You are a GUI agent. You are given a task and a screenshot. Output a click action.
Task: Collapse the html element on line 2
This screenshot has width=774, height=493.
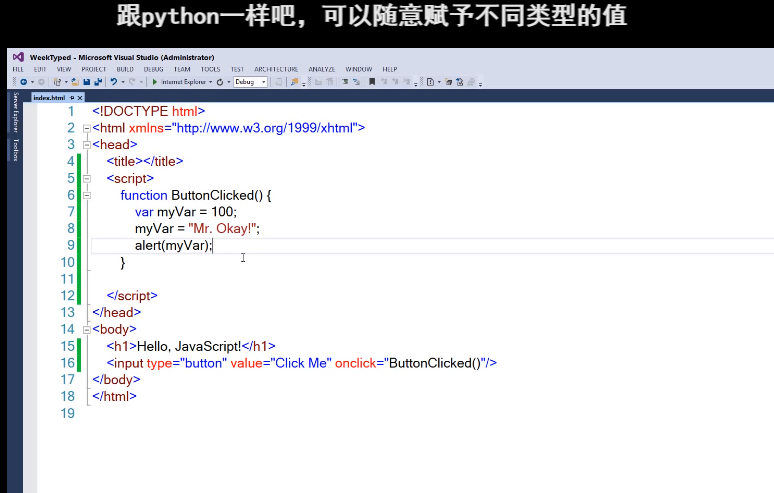[x=87, y=128]
